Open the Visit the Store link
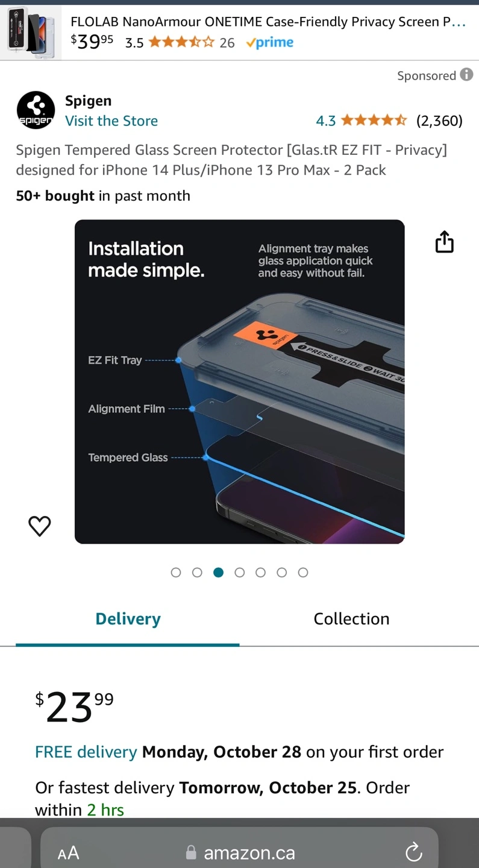The width and height of the screenshot is (479, 868). pyautogui.click(x=111, y=121)
